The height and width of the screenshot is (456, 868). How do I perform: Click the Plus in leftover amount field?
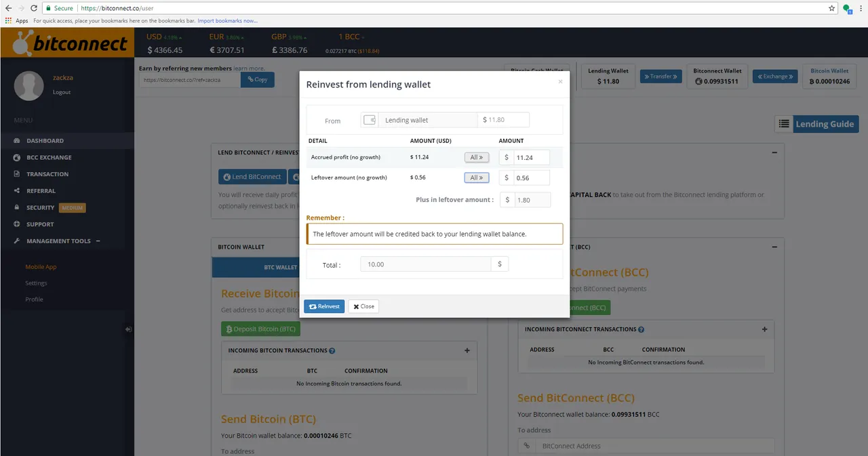(x=532, y=200)
